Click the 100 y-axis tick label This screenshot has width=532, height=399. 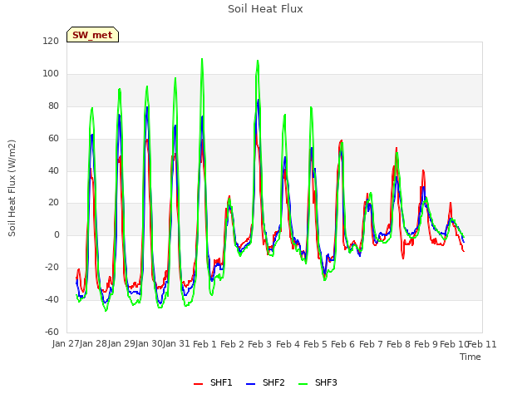tap(51, 74)
